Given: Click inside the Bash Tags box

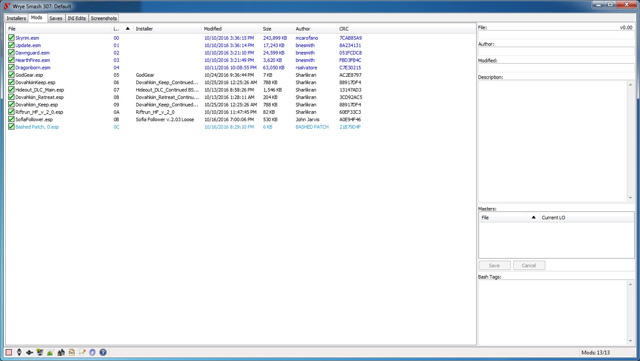Looking at the screenshot, I should point(553,312).
